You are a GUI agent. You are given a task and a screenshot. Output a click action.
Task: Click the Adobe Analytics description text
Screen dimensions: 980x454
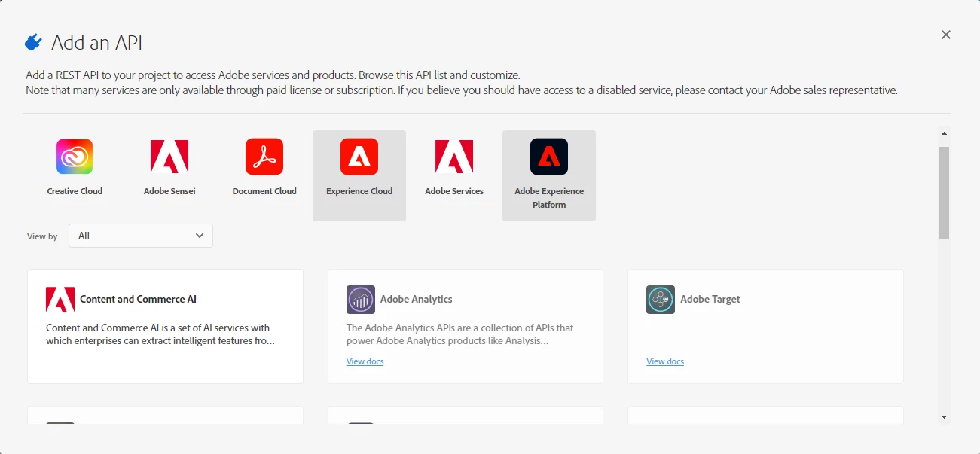point(460,334)
